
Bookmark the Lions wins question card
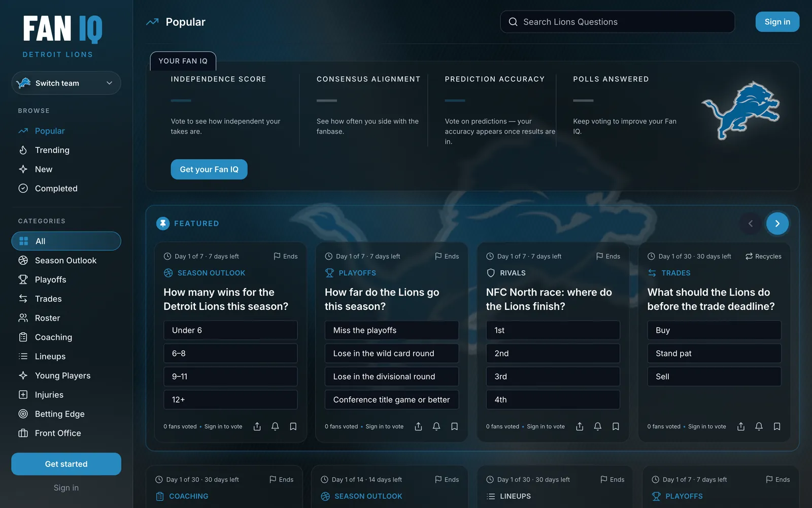click(x=293, y=426)
